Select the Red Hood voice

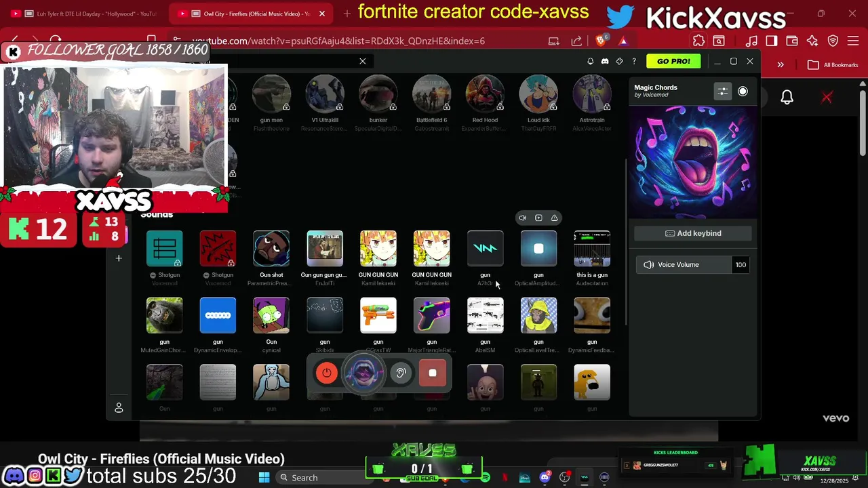tap(485, 94)
